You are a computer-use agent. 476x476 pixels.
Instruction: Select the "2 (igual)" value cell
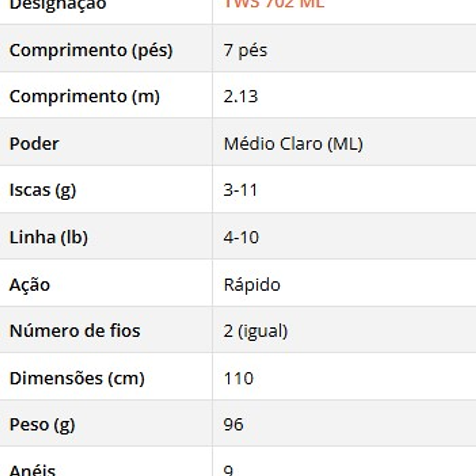coord(255,331)
